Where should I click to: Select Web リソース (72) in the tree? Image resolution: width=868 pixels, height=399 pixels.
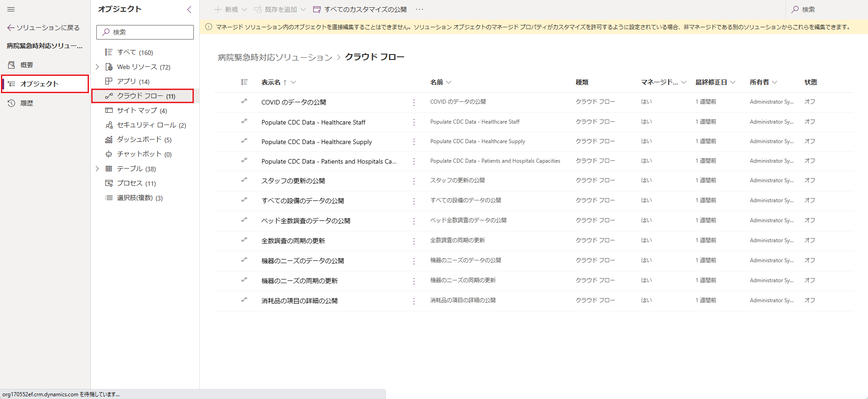(x=143, y=67)
